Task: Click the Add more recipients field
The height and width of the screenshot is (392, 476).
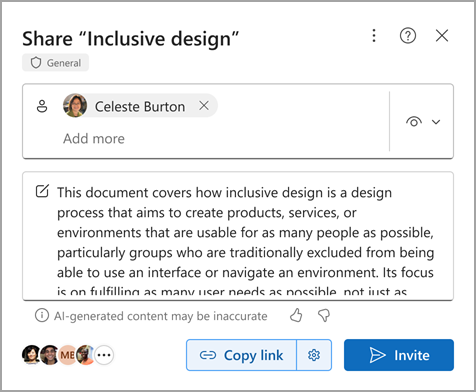Action: (x=94, y=138)
